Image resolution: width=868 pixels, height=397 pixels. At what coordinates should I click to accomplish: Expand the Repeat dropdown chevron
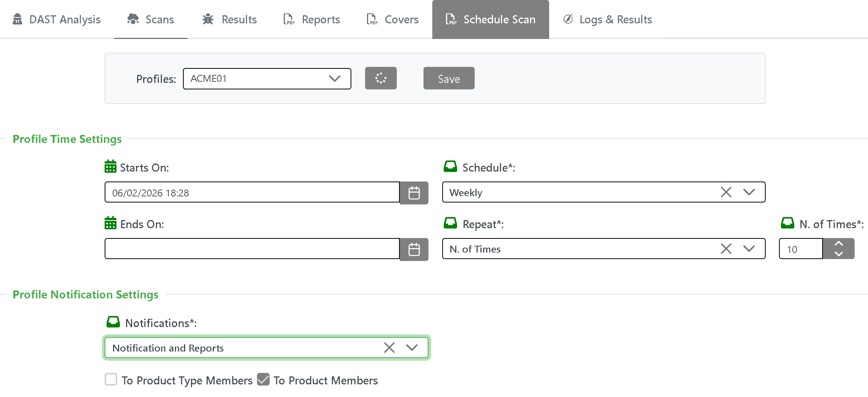click(749, 249)
